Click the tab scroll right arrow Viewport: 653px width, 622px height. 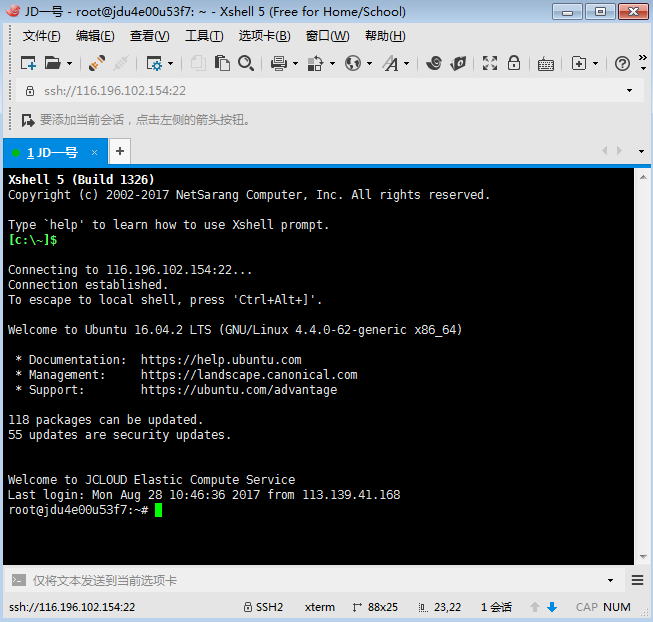point(619,151)
